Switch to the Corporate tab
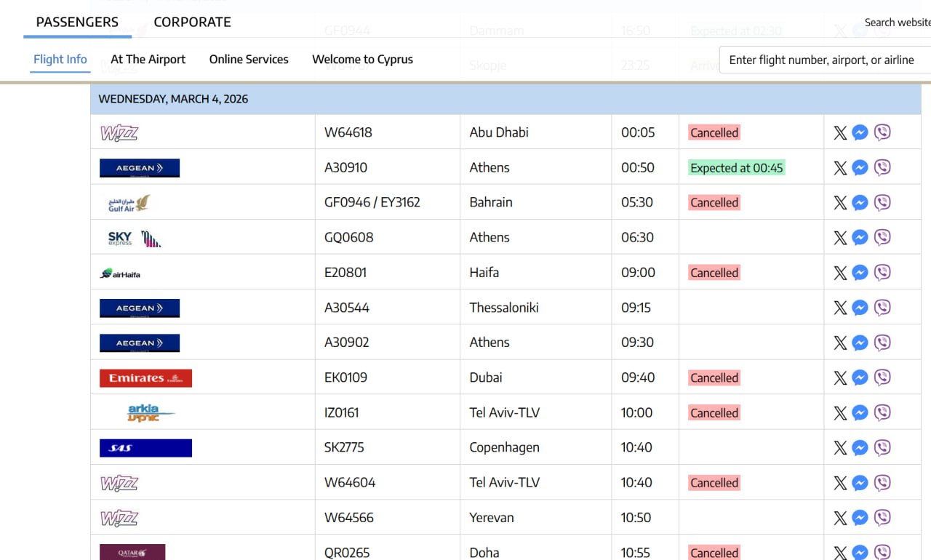 tap(192, 22)
